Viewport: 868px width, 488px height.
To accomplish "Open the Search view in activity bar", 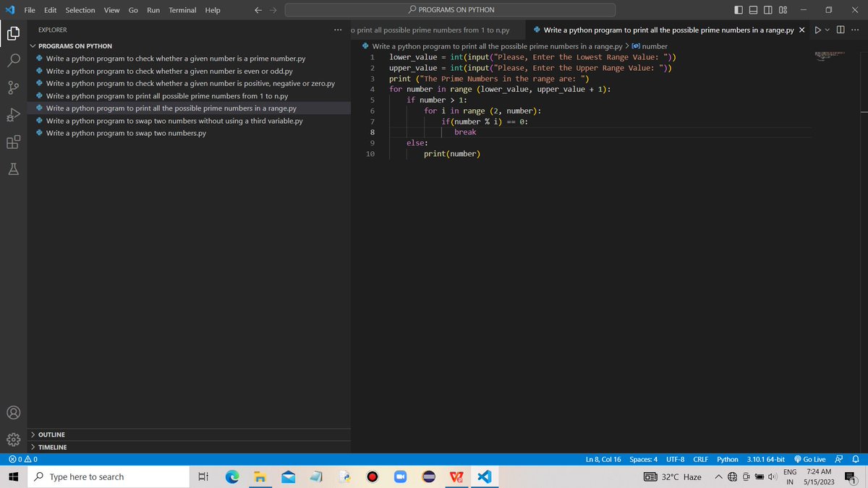I will click(14, 61).
